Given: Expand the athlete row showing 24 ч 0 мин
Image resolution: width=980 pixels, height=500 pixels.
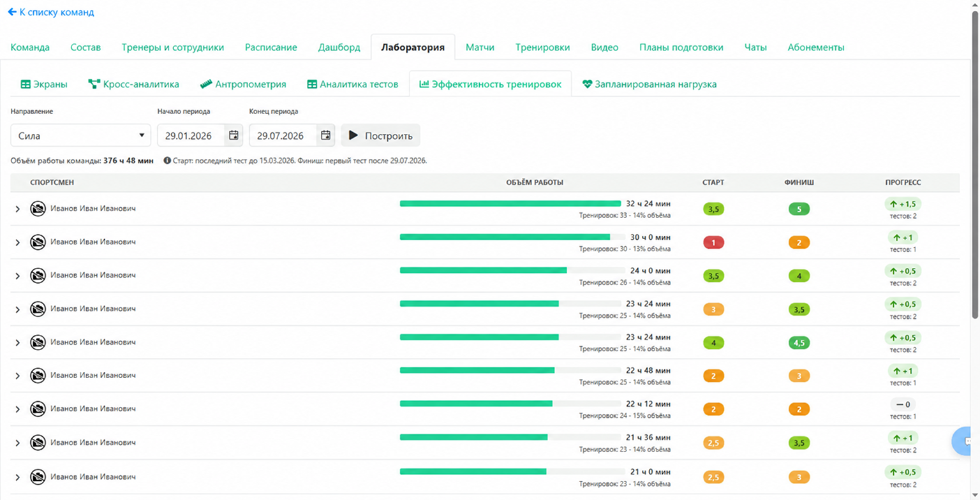Looking at the screenshot, I should 18,276.
